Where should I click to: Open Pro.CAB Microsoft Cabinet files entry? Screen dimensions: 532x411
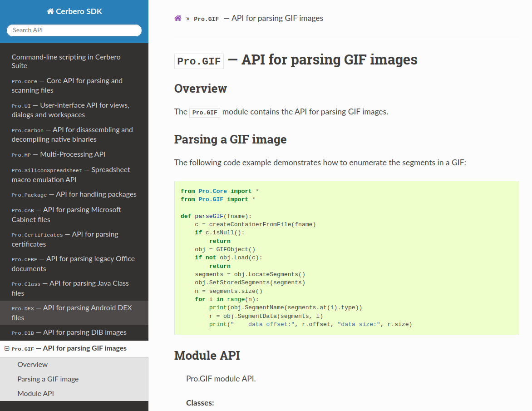coord(74,214)
